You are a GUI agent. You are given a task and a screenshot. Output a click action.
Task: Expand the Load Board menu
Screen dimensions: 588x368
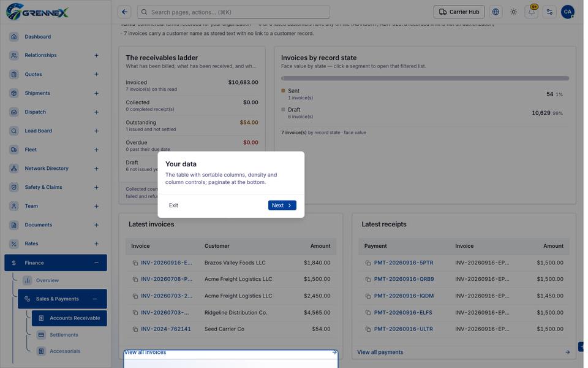[x=96, y=131]
